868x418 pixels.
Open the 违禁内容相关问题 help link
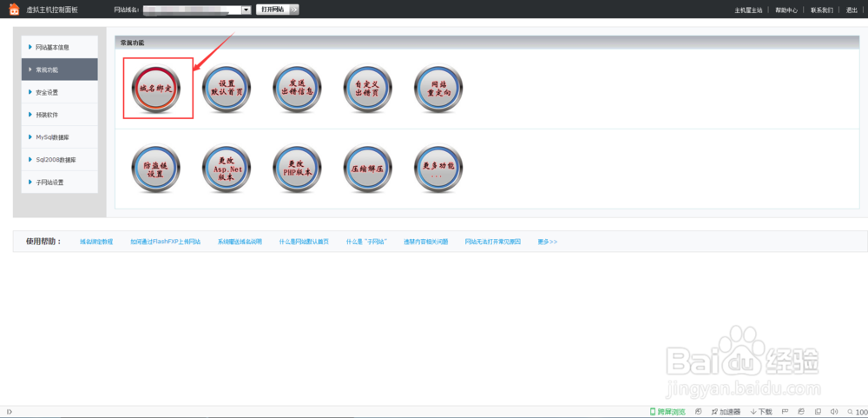coord(425,242)
